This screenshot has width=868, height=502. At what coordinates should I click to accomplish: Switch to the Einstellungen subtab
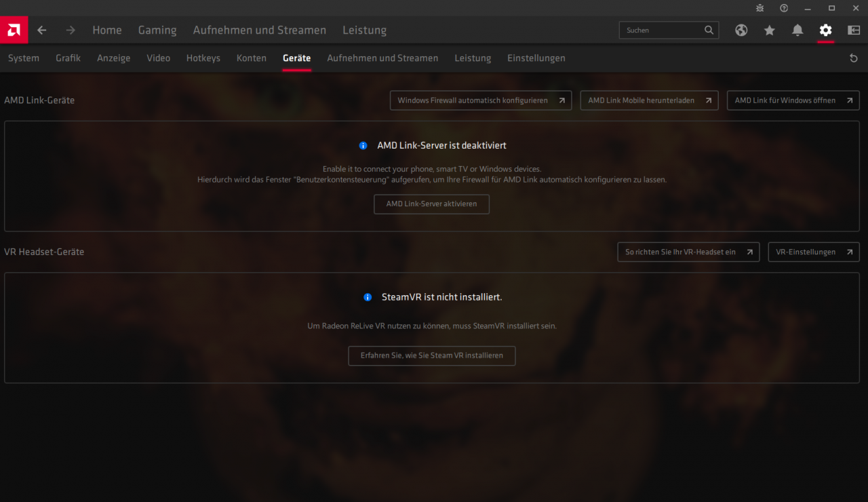[x=536, y=58]
